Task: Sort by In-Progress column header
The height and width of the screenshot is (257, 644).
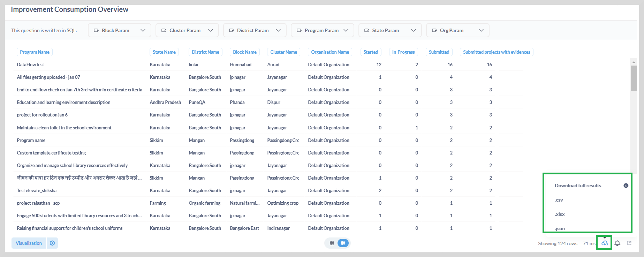Action: [403, 52]
